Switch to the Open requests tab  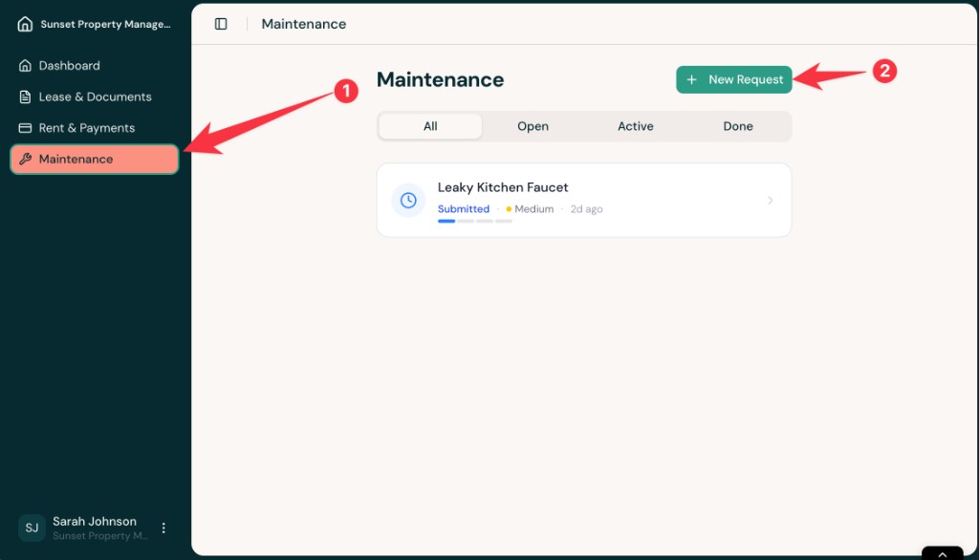[533, 125]
